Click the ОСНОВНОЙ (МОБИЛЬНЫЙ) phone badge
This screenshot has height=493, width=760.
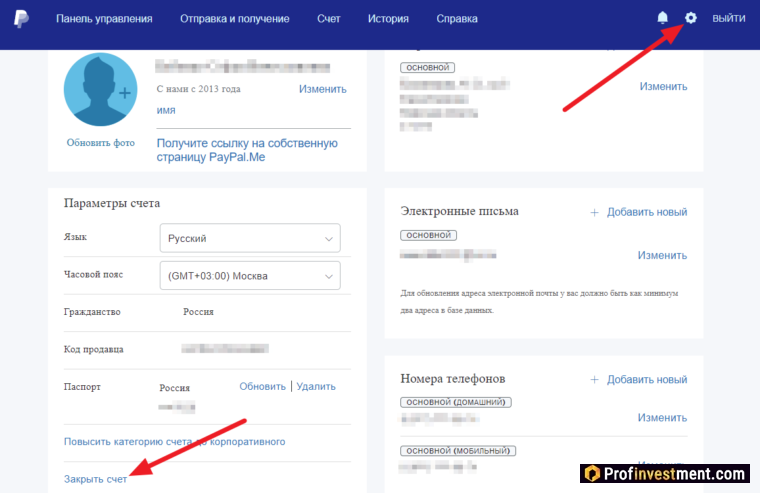coord(458,451)
